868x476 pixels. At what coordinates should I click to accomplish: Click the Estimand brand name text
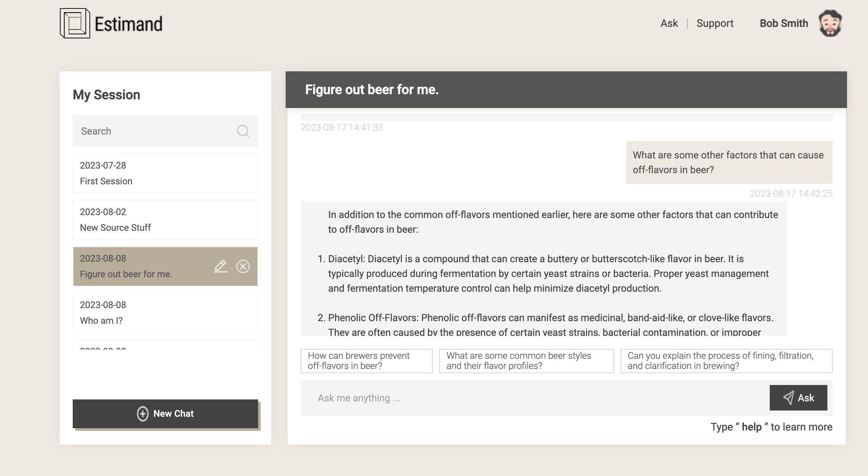(x=128, y=24)
